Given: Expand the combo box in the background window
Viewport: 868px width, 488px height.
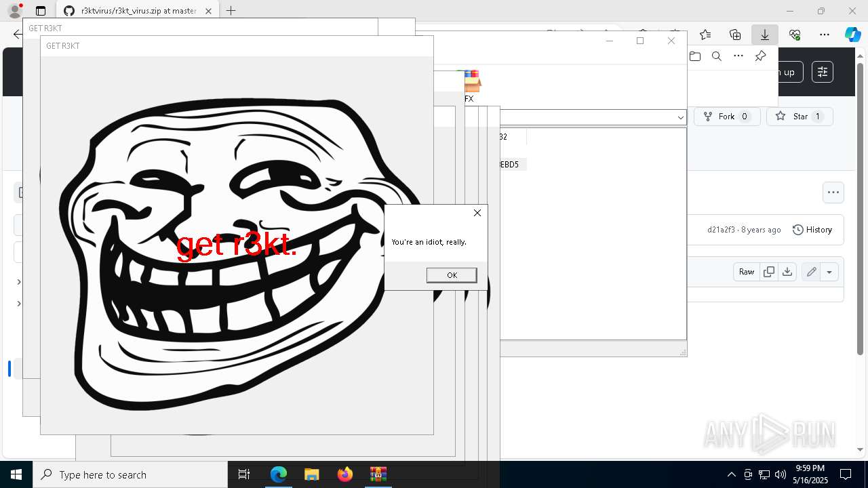Looking at the screenshot, I should 681,117.
